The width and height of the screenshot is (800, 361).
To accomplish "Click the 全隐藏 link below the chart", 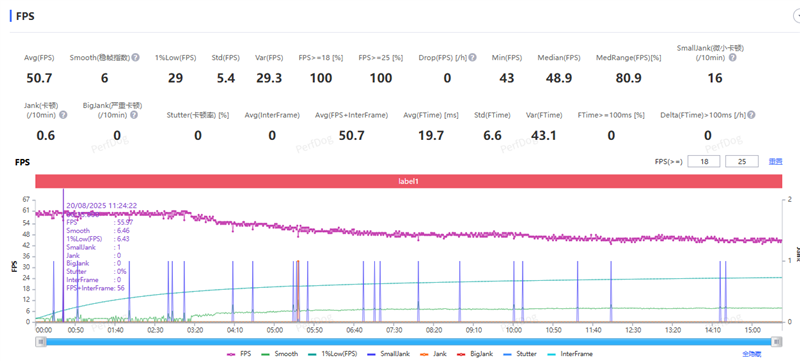I will [x=752, y=354].
